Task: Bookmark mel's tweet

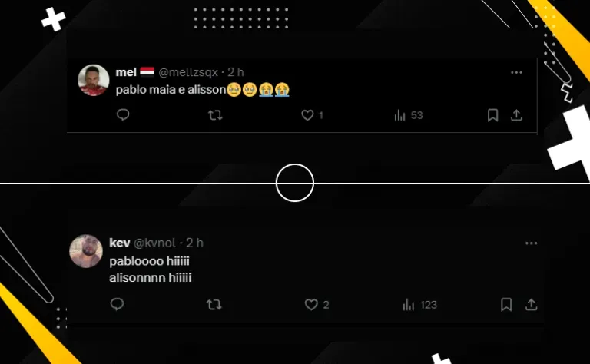Action: (x=492, y=115)
